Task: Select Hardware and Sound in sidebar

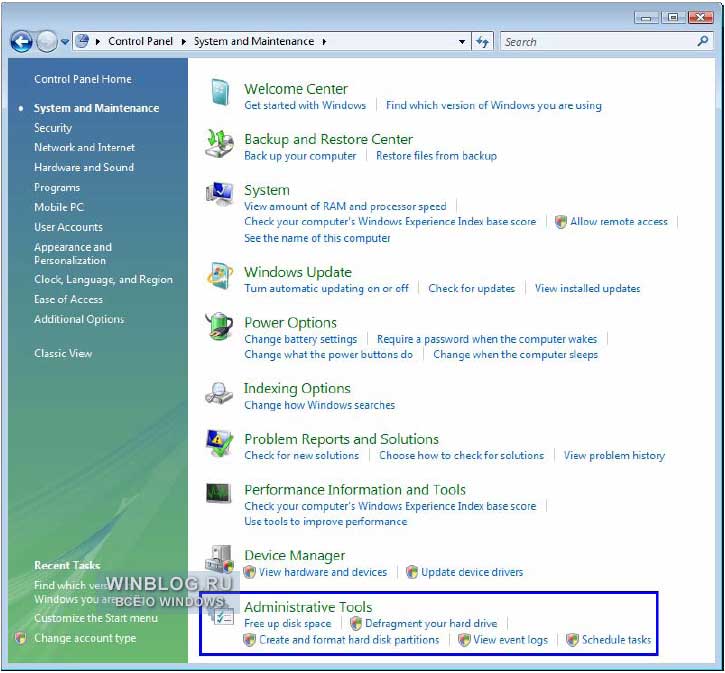Action: [x=84, y=167]
